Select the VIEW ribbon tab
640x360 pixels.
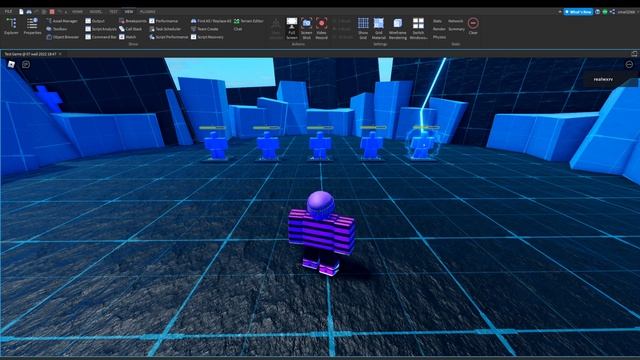click(129, 11)
